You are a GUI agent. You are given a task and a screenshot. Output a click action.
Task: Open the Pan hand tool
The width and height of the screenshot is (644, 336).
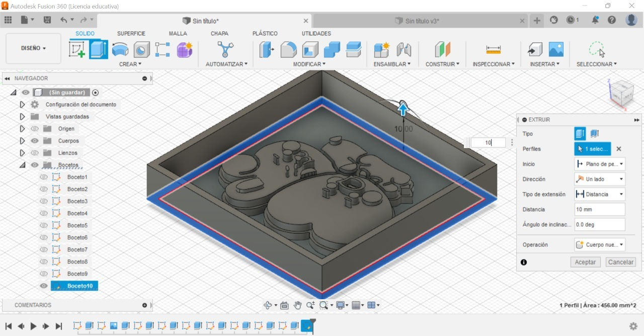point(297,305)
